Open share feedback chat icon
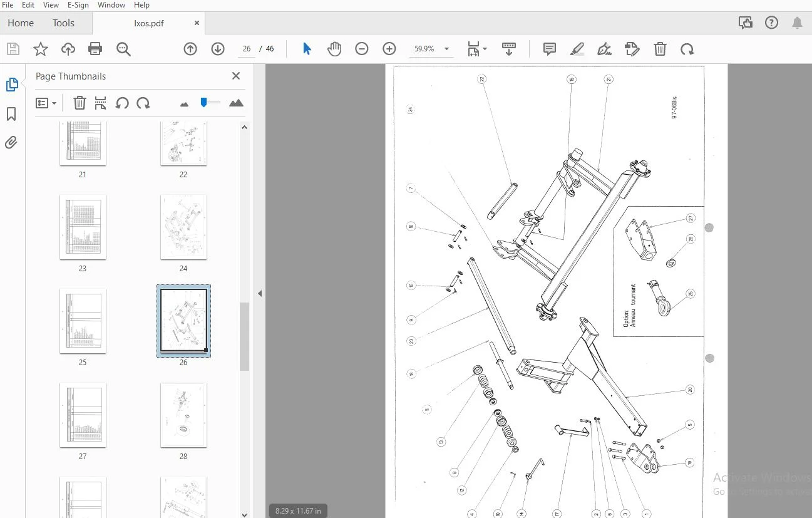The image size is (812, 518). [x=745, y=23]
